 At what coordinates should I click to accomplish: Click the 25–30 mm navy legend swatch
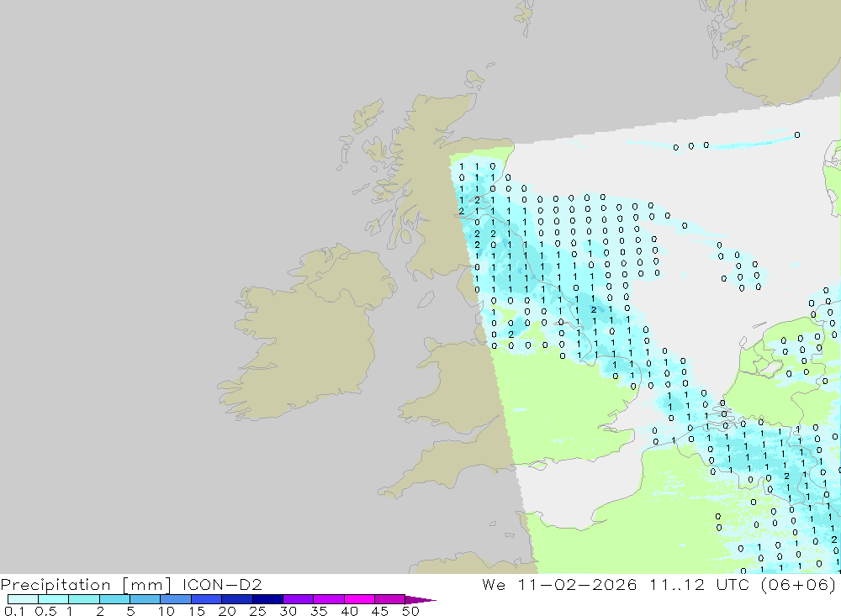pos(267,599)
